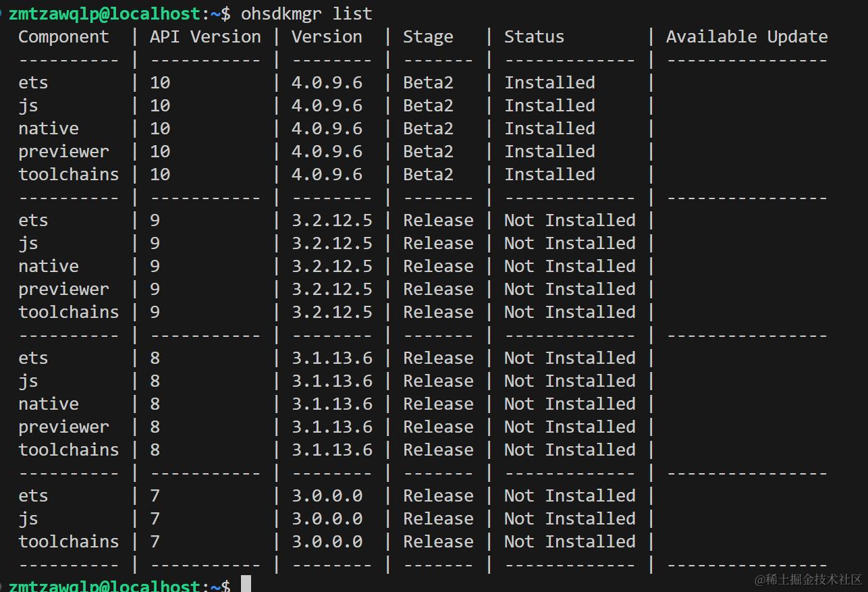
Task: Click 'previewer' in the API 10 row
Action: [63, 152]
